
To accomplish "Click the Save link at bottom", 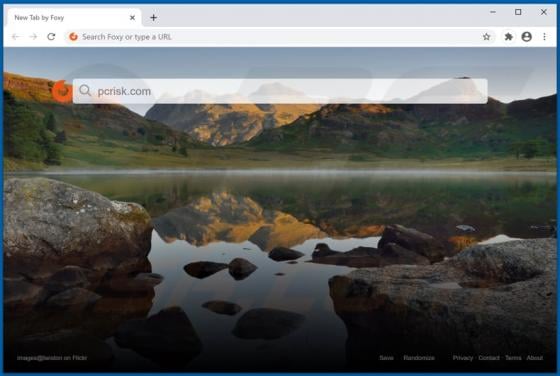I will 386,358.
